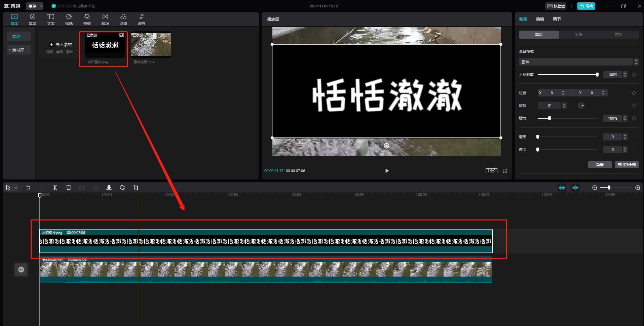Select the split (分割) tool
The image size is (644, 326).
(x=55, y=188)
